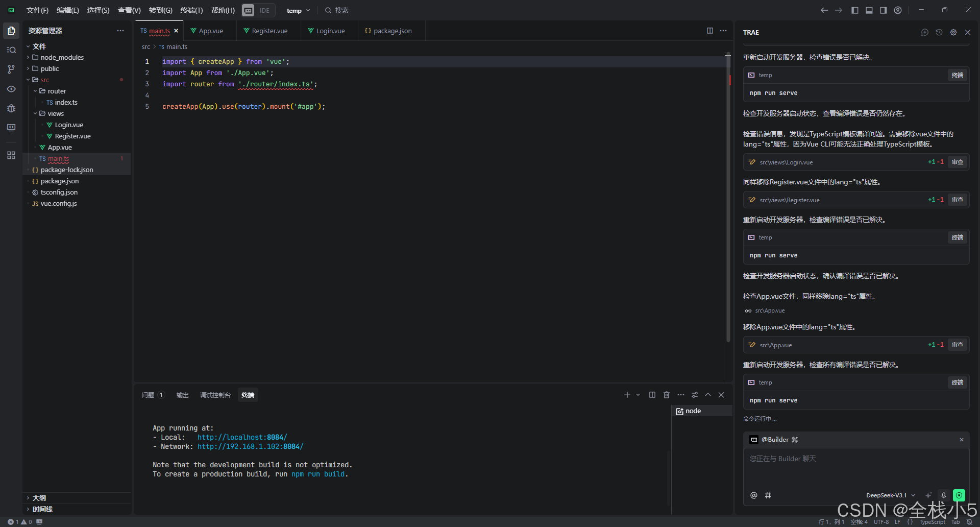Toggle IDE mode switch in title bar
Image resolution: width=980 pixels, height=527 pixels.
(258, 10)
